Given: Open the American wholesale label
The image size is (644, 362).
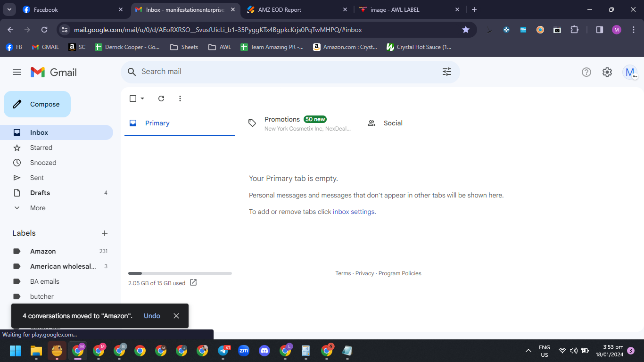Looking at the screenshot, I should (x=57, y=266).
